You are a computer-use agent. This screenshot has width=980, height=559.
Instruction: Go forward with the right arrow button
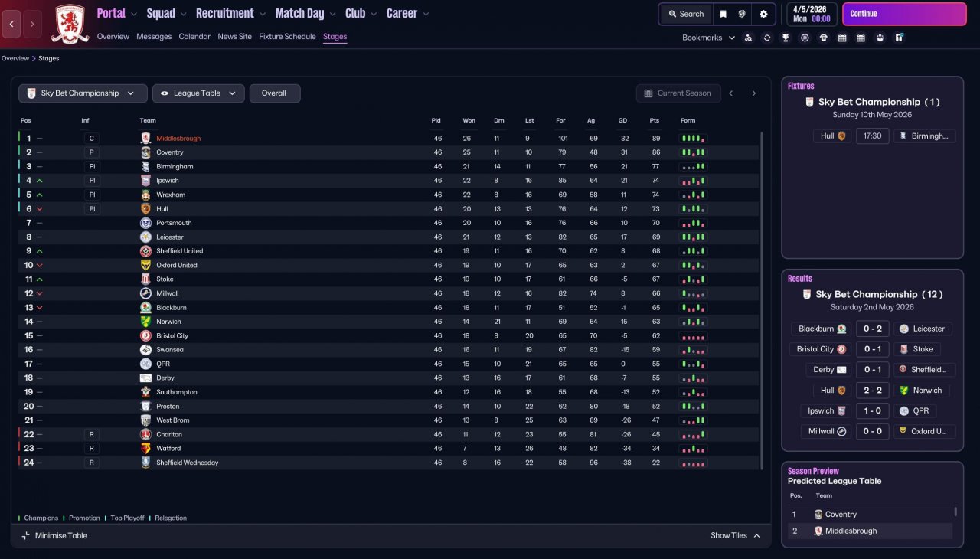click(x=31, y=25)
